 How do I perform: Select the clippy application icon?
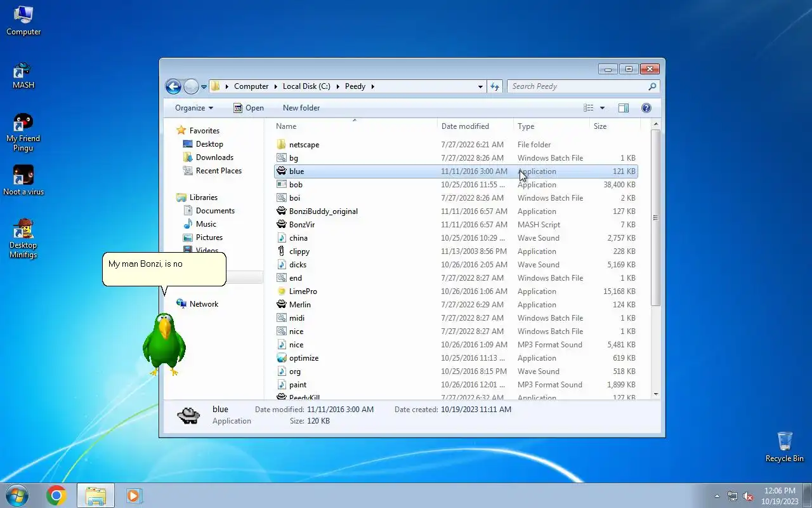[x=282, y=251]
